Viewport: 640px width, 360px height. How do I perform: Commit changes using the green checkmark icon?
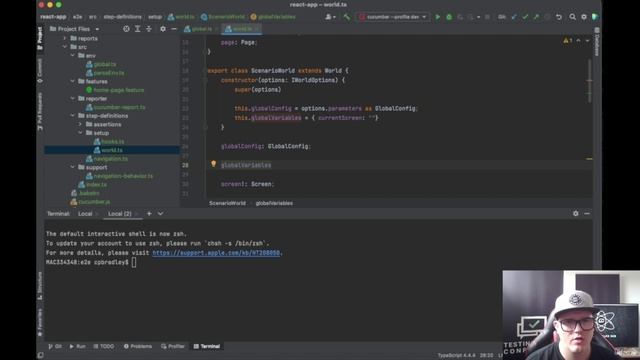[x=525, y=17]
